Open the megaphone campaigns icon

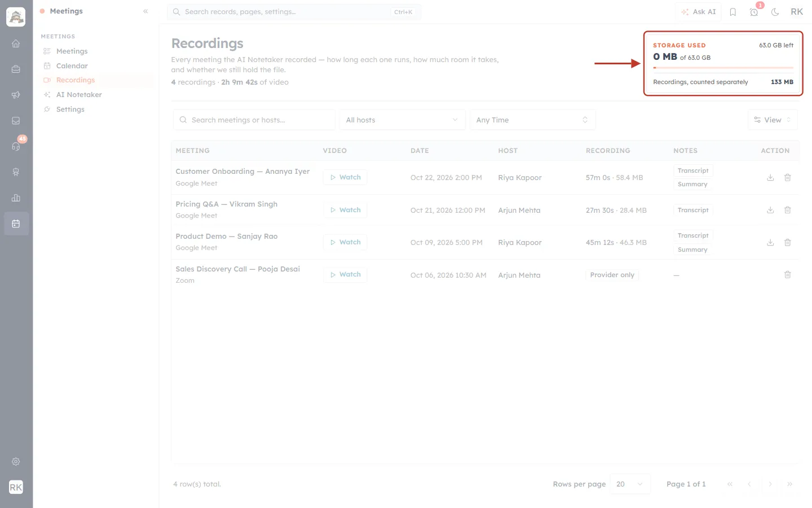click(16, 95)
